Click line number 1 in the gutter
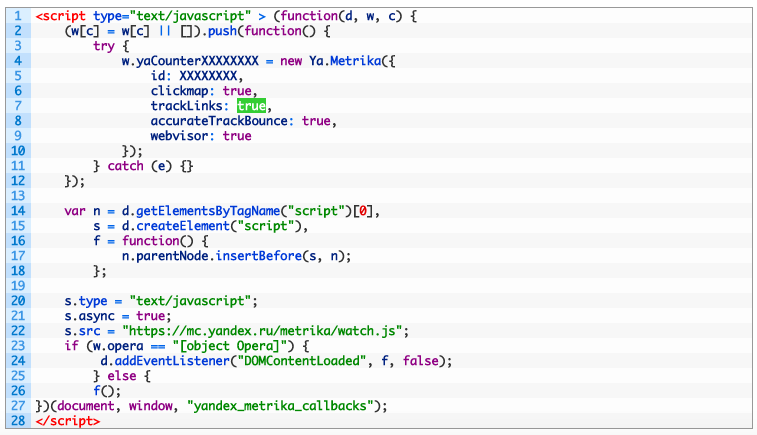The height and width of the screenshot is (435, 757). [x=18, y=16]
